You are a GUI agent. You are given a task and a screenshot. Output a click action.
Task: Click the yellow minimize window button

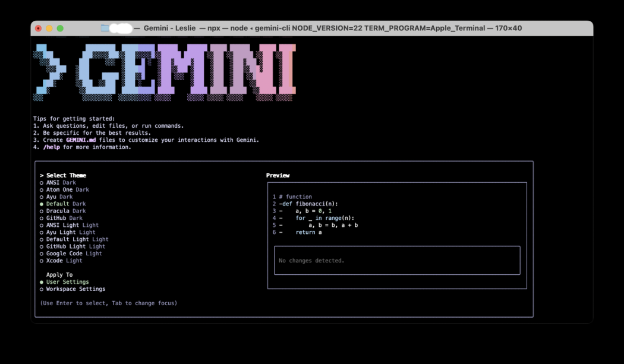[x=49, y=28]
